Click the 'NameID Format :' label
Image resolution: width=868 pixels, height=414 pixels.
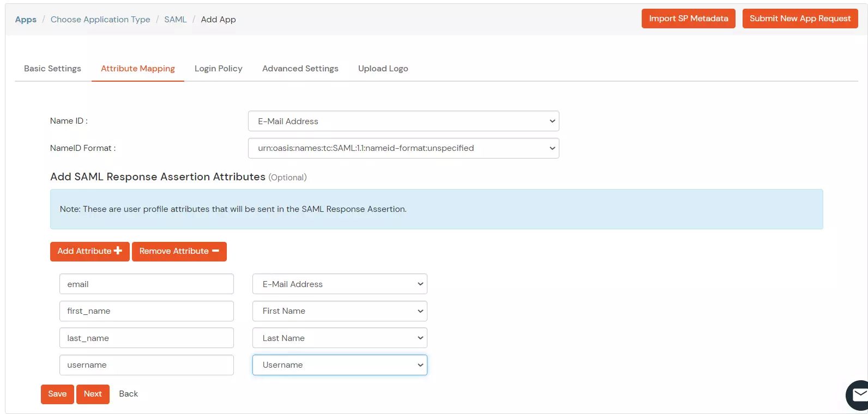point(83,148)
